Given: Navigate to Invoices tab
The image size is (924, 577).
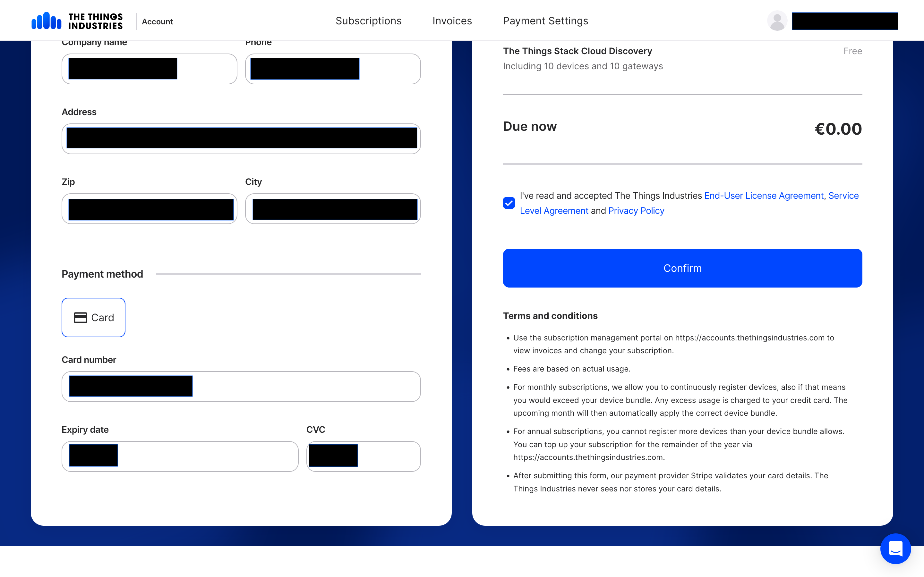Looking at the screenshot, I should [452, 21].
